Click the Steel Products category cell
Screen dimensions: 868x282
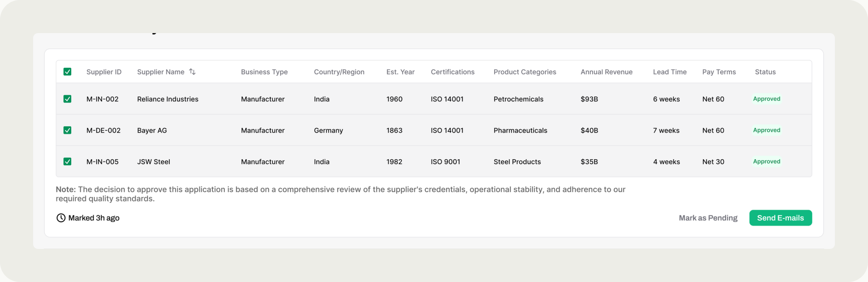click(x=517, y=162)
